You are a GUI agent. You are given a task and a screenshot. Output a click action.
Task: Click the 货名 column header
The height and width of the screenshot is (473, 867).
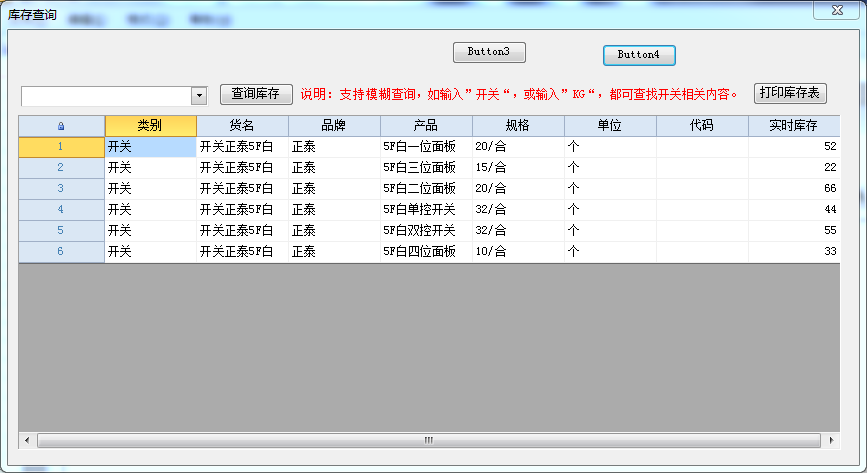click(242, 126)
